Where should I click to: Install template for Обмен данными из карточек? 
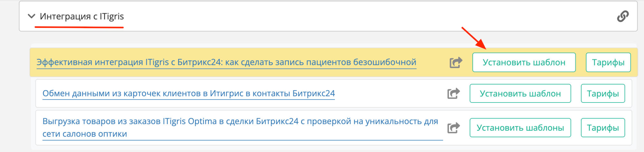pyautogui.click(x=520, y=94)
